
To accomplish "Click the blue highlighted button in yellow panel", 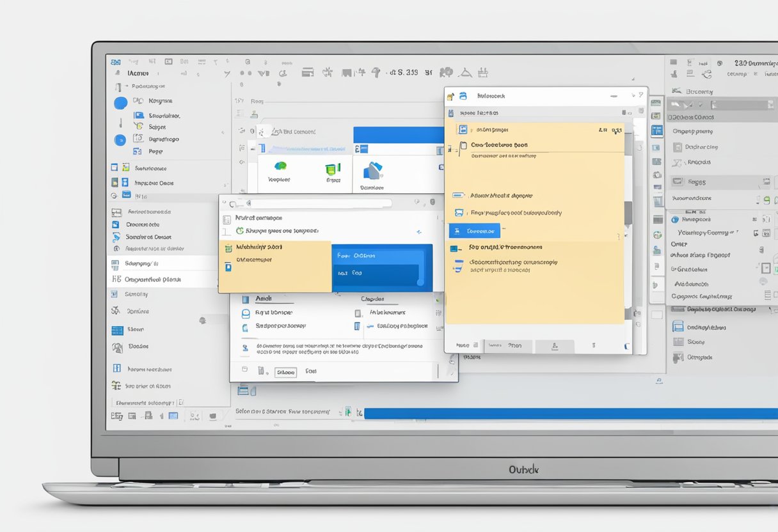I will (474, 231).
